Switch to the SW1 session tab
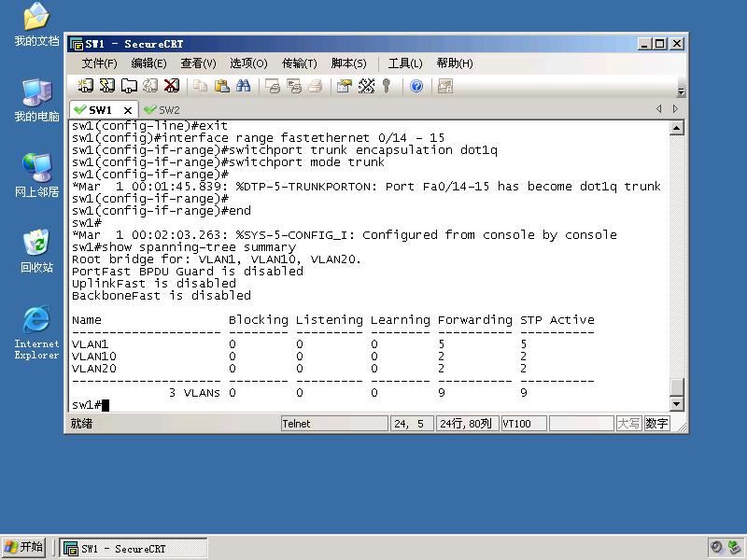This screenshot has height=560, width=747. coord(100,110)
